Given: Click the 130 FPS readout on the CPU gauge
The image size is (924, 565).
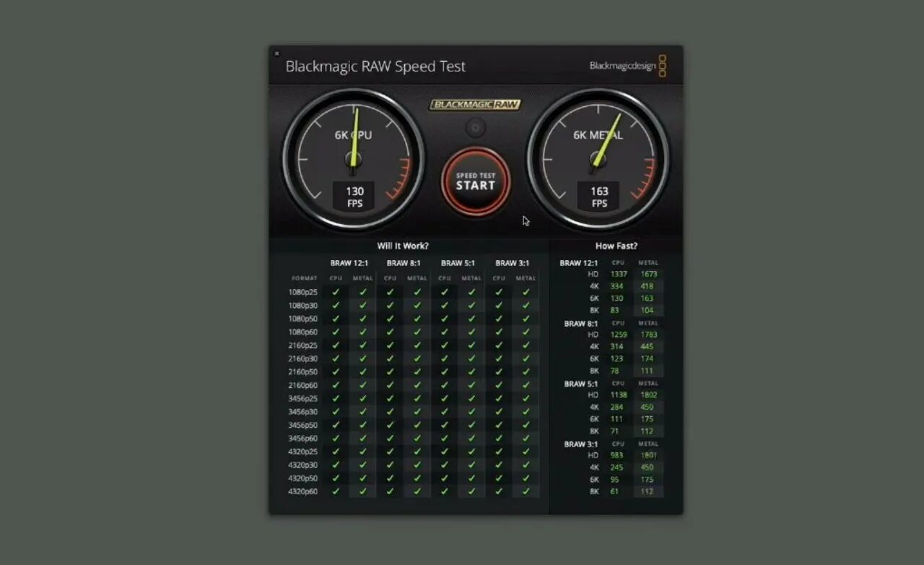Looking at the screenshot, I should (353, 197).
